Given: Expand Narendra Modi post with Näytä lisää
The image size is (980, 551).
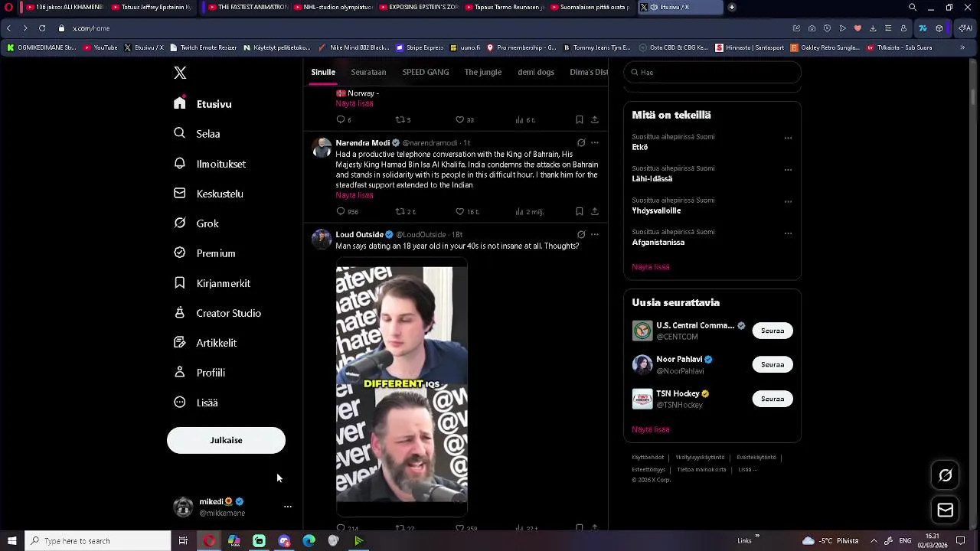Looking at the screenshot, I should pos(354,195).
